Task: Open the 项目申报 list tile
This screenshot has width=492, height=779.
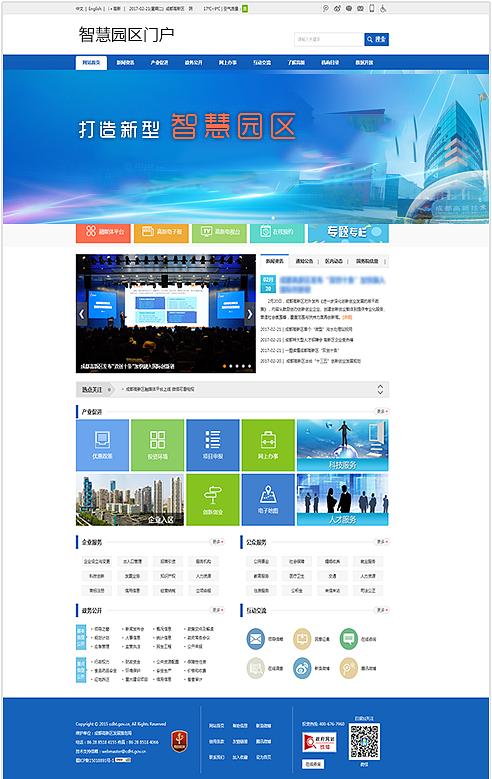Action: [x=213, y=445]
